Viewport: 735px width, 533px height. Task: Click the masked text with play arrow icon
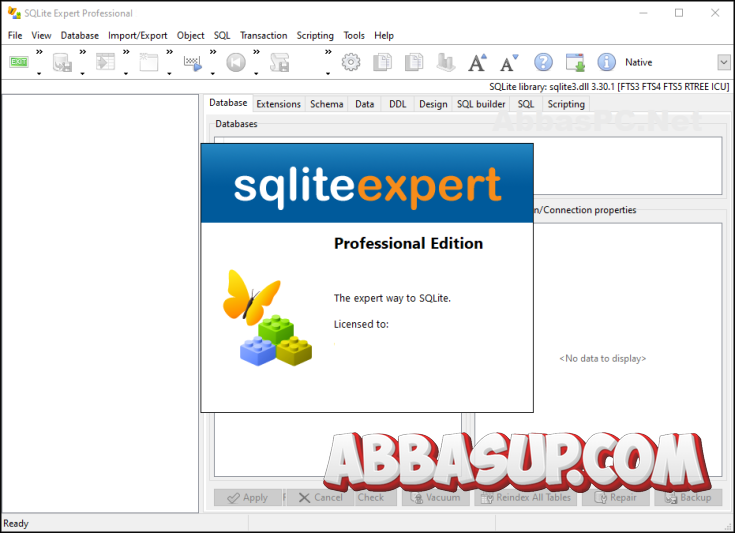(x=192, y=62)
